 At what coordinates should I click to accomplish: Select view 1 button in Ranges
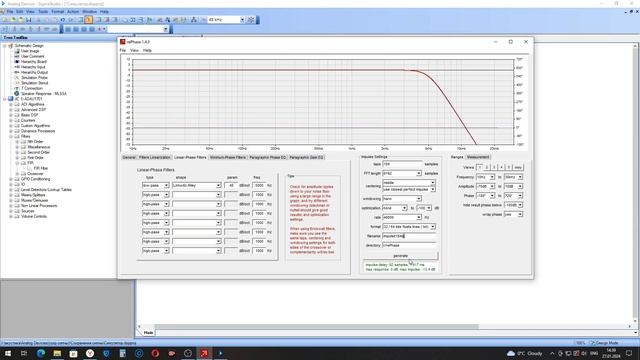pyautogui.click(x=480, y=167)
